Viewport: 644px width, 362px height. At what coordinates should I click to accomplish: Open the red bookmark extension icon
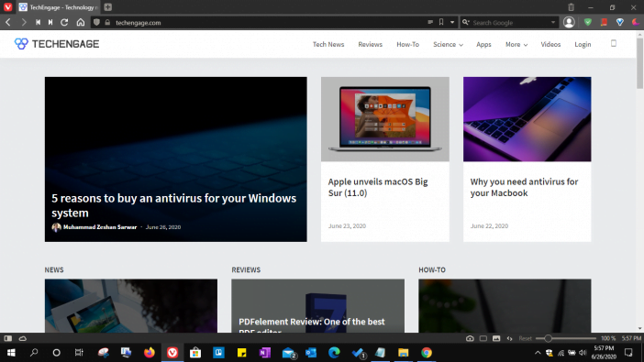[x=604, y=22]
